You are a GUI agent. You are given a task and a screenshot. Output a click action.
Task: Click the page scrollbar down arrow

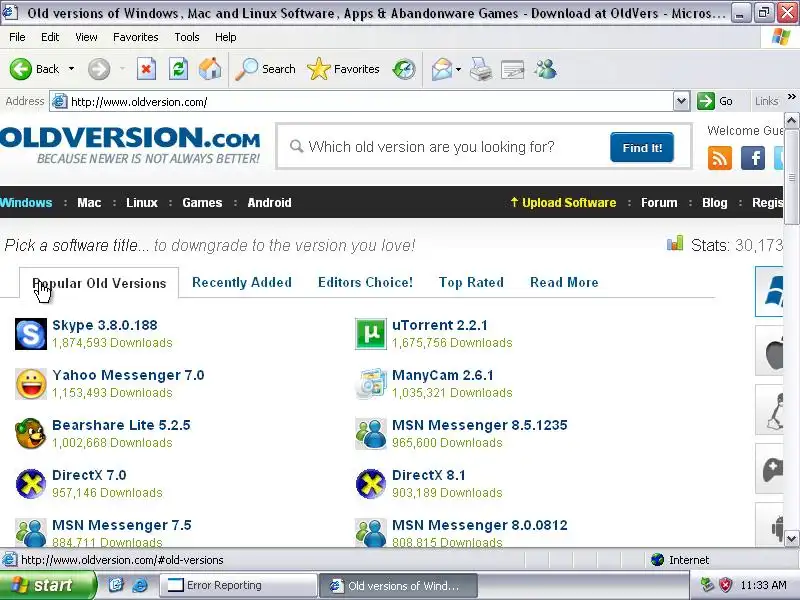click(x=791, y=538)
